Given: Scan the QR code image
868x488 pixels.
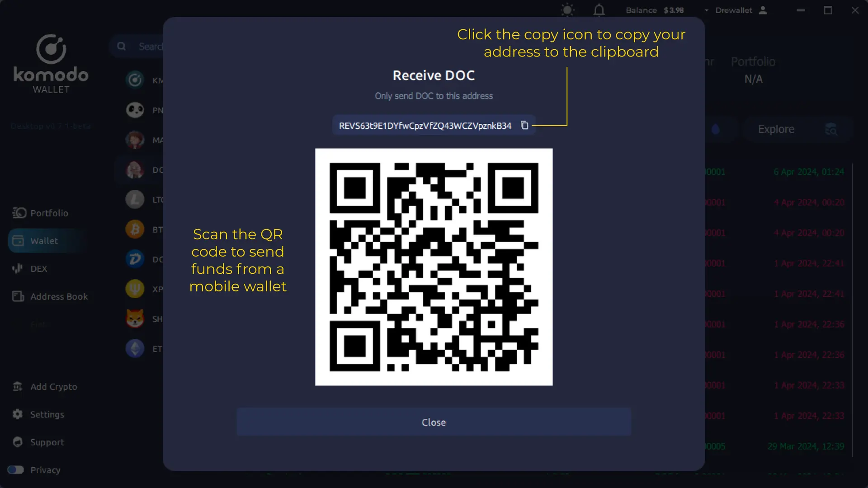Looking at the screenshot, I should 434,267.
